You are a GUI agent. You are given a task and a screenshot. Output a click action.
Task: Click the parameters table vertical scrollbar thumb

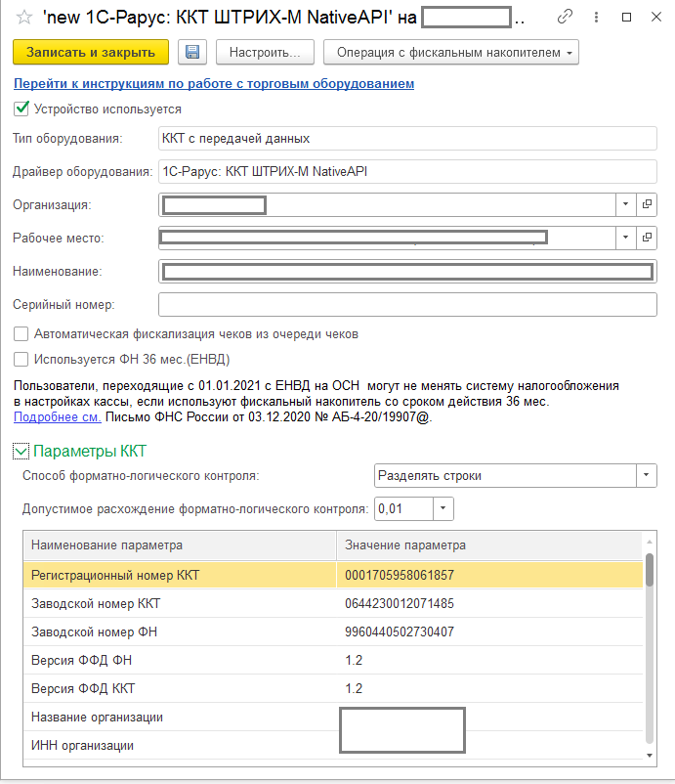[650, 570]
